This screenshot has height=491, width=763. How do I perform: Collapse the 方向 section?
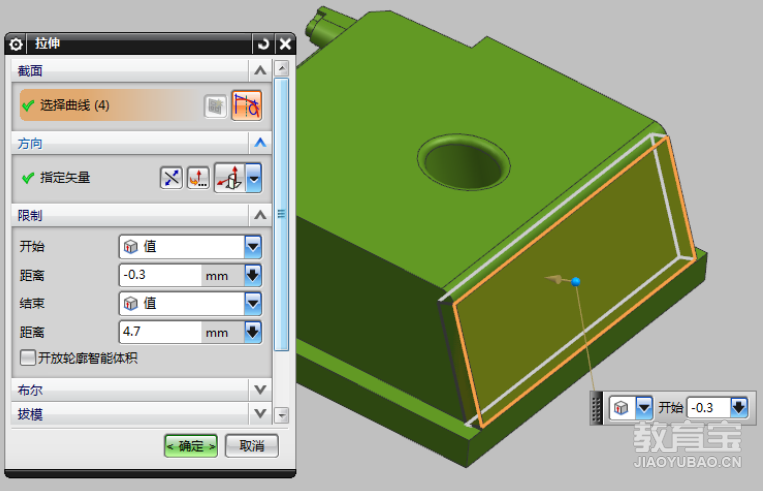[x=260, y=143]
